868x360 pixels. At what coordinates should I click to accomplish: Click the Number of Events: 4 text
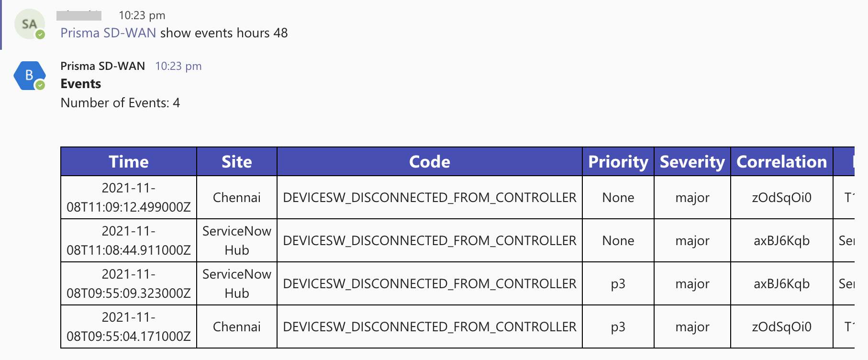[x=120, y=103]
